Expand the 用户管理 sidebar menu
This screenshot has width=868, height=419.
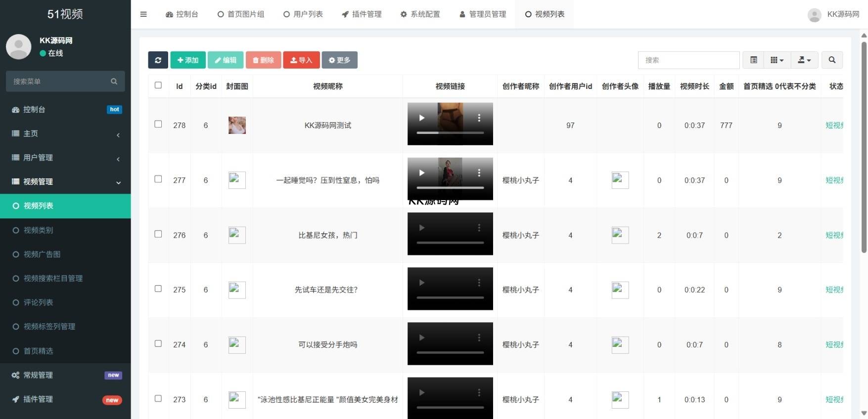click(38, 158)
